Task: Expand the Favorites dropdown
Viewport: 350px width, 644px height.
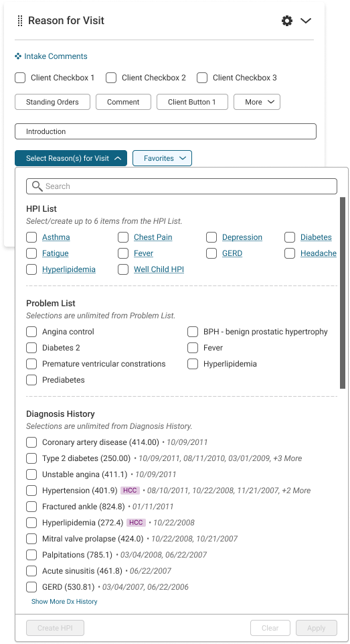Action: [162, 158]
